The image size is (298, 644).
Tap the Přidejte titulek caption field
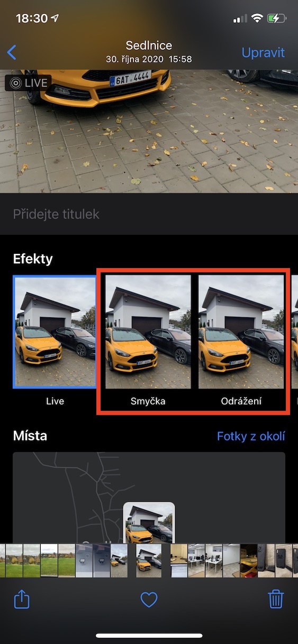[x=149, y=214]
